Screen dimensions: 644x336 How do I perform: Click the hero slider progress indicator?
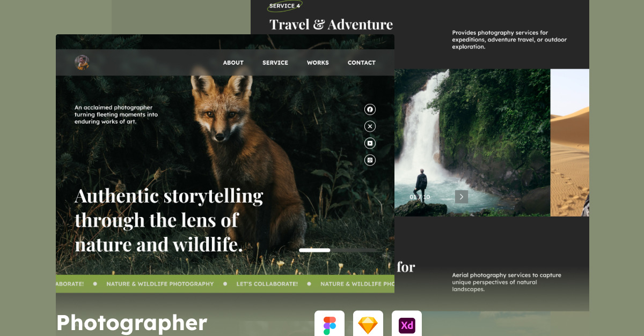pyautogui.click(x=340, y=250)
